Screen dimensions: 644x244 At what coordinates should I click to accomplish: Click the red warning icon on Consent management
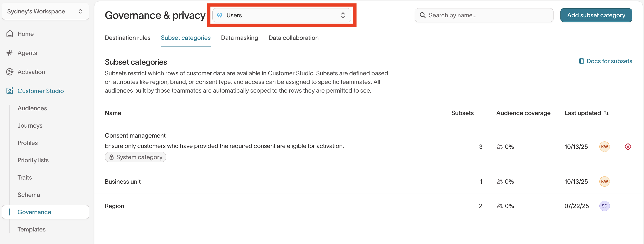[x=628, y=147]
